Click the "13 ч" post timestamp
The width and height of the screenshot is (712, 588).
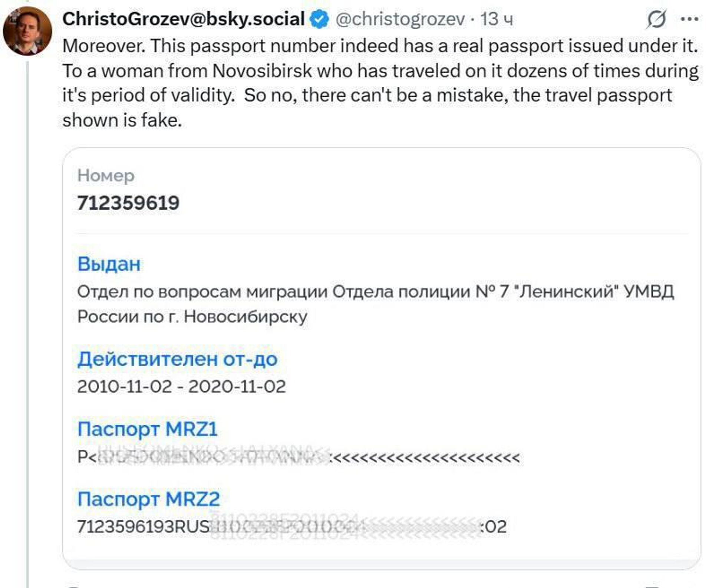pos(497,19)
